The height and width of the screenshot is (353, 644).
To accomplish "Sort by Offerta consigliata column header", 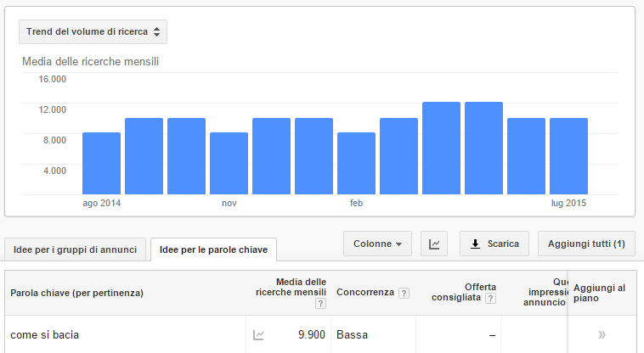I will (464, 292).
